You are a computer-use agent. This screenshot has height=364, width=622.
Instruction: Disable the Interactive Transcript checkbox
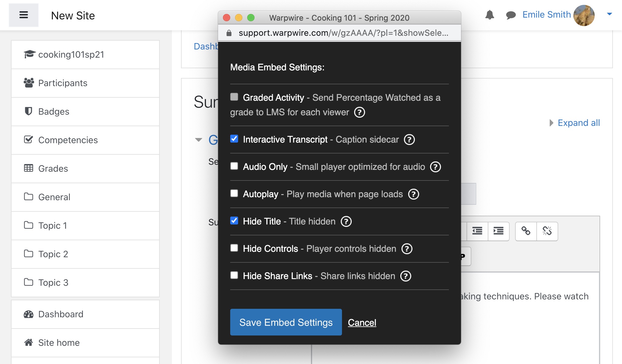234,139
